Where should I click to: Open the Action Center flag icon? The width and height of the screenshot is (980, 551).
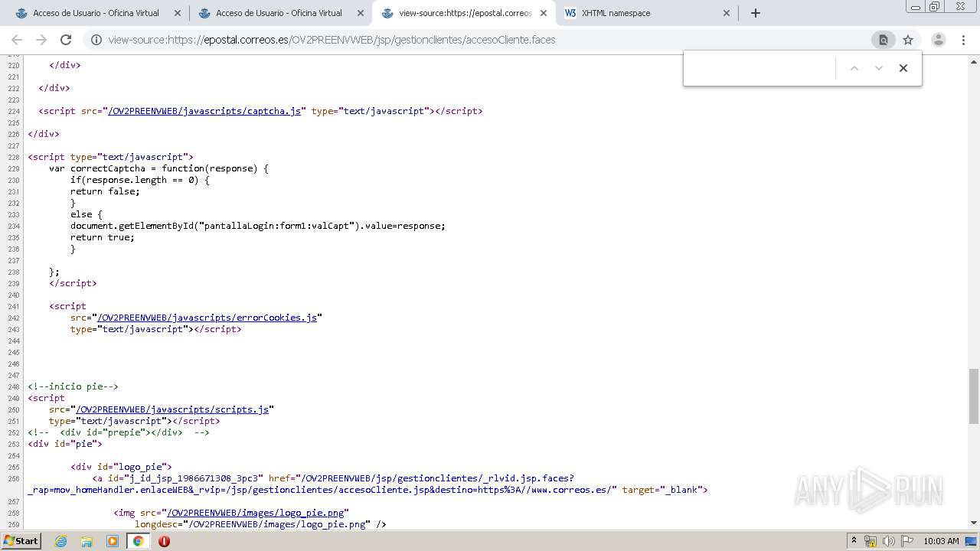click(x=906, y=541)
